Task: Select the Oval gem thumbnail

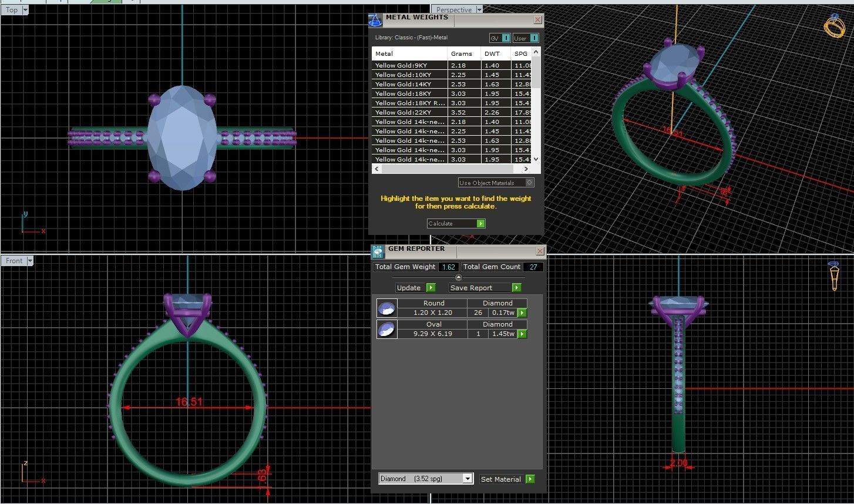Action: pyautogui.click(x=386, y=330)
